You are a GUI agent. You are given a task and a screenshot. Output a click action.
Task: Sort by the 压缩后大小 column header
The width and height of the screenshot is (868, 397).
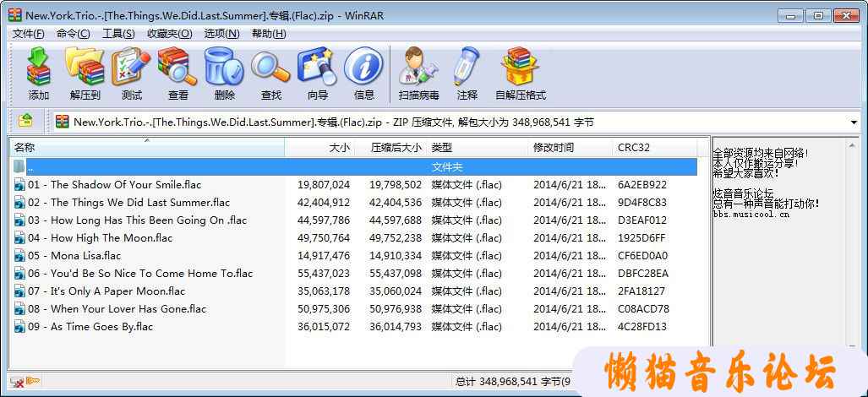390,148
